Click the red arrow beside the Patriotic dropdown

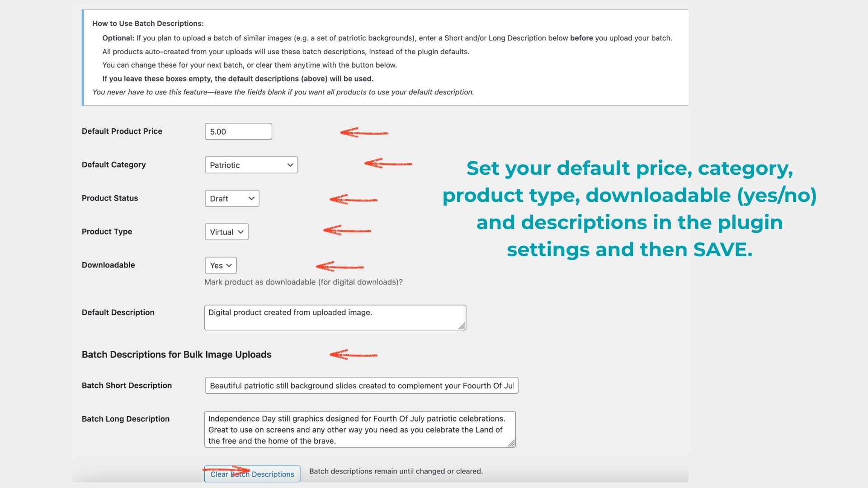tap(388, 163)
